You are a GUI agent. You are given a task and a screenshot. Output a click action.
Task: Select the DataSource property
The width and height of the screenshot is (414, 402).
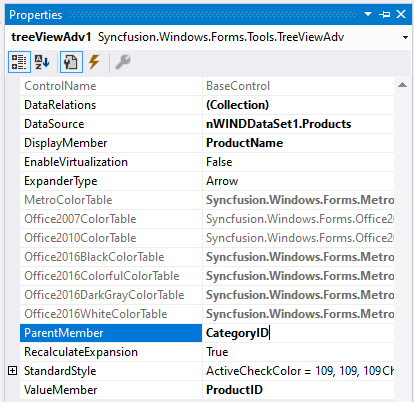111,124
